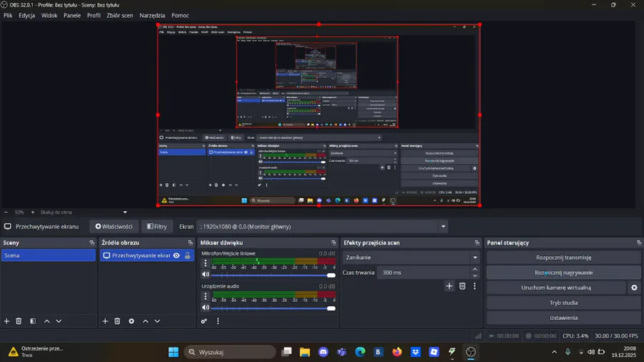Open Mikrofon/Wejście liniowe options dots
644x362 pixels.
click(x=206, y=263)
